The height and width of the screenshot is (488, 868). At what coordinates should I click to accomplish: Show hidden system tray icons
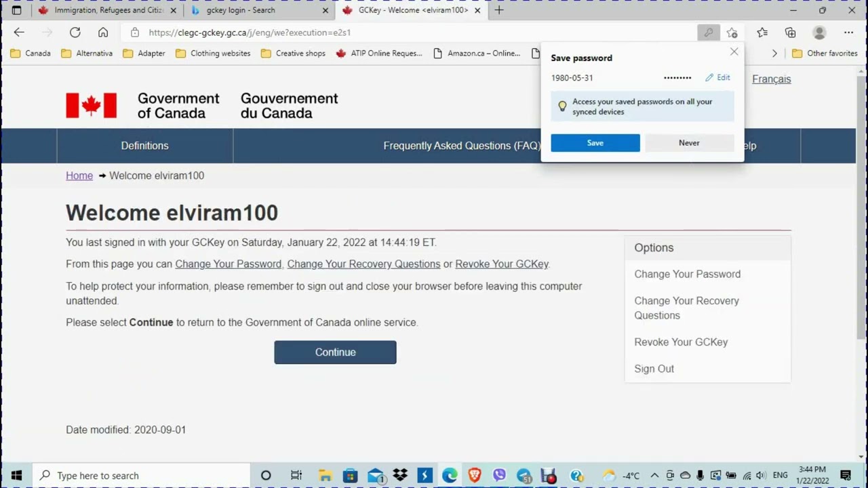pyautogui.click(x=654, y=475)
